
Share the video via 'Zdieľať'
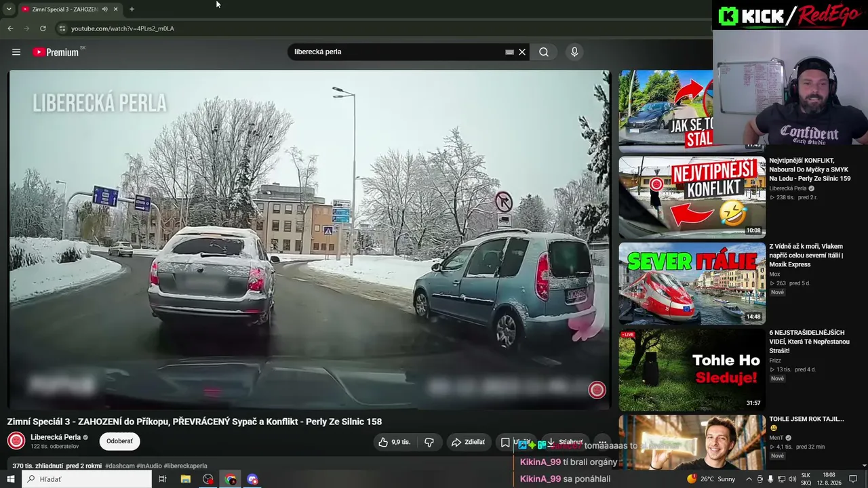click(468, 442)
